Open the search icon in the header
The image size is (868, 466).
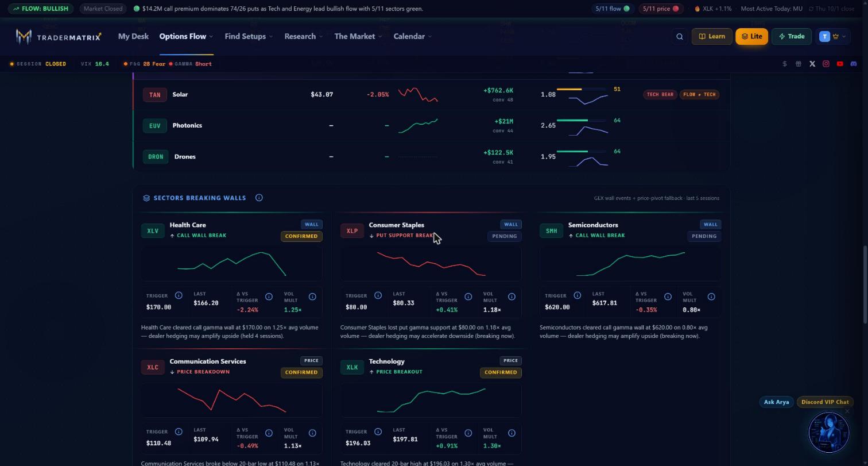point(680,36)
